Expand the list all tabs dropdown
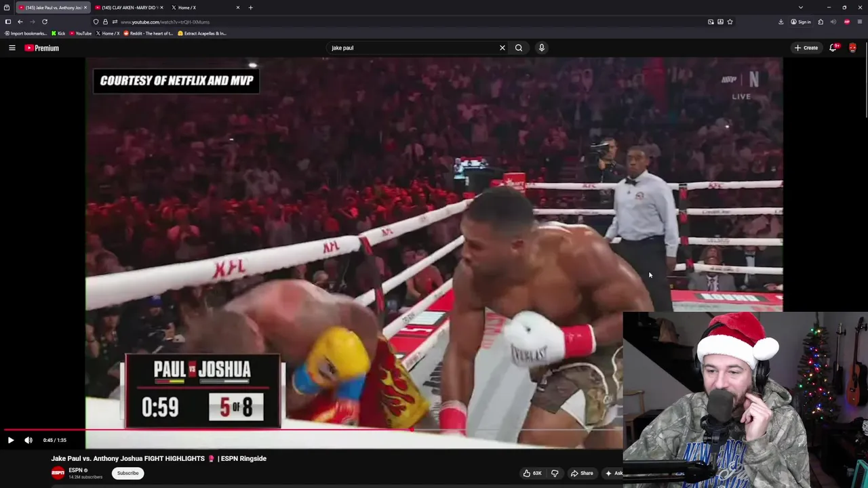Viewport: 868px width, 488px height. pos(800,7)
